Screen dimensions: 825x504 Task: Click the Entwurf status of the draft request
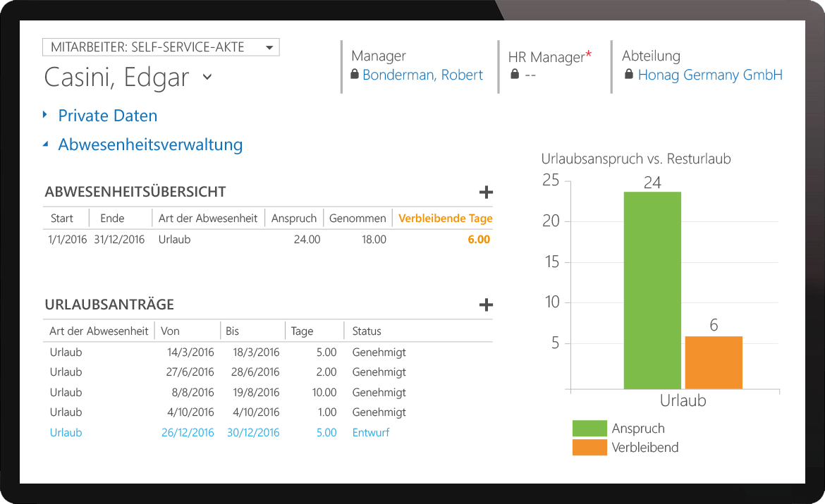(x=370, y=433)
